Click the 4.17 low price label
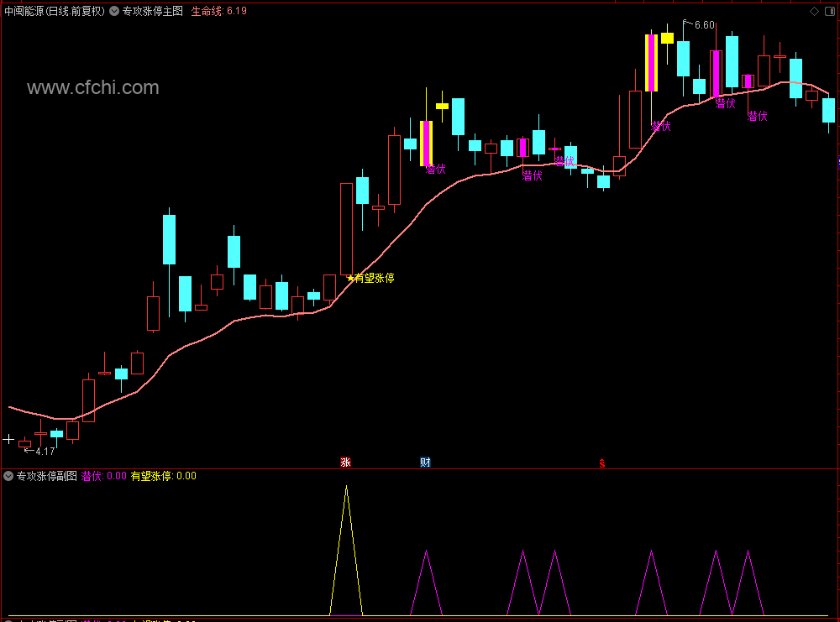The width and height of the screenshot is (840, 622). [45, 452]
